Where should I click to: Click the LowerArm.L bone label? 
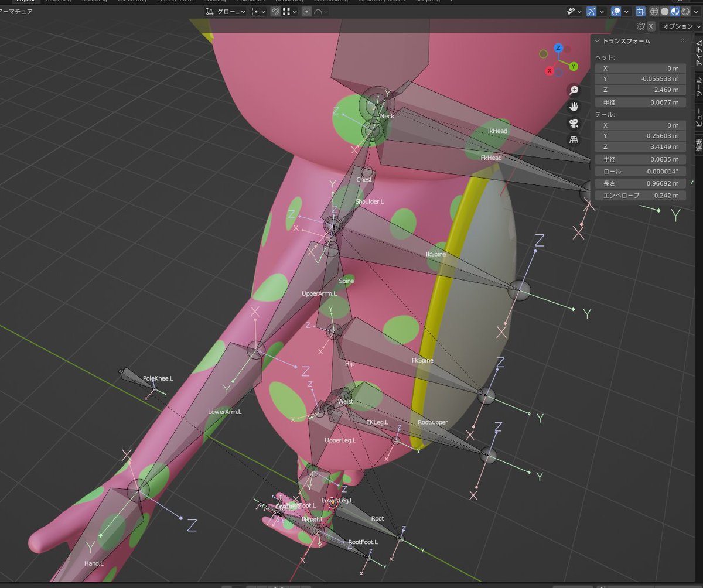click(224, 412)
